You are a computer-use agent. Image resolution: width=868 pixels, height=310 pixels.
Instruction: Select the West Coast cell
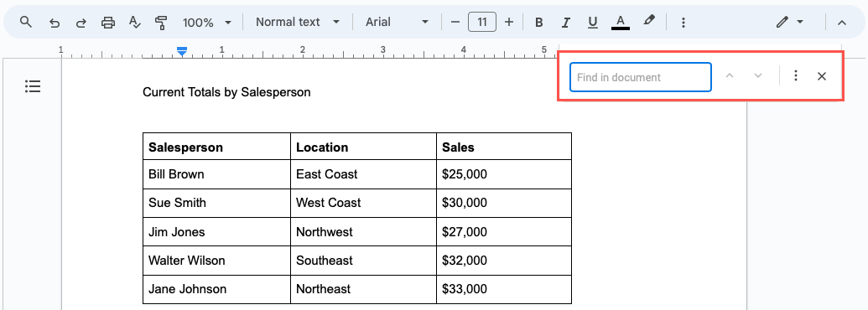pyautogui.click(x=363, y=203)
